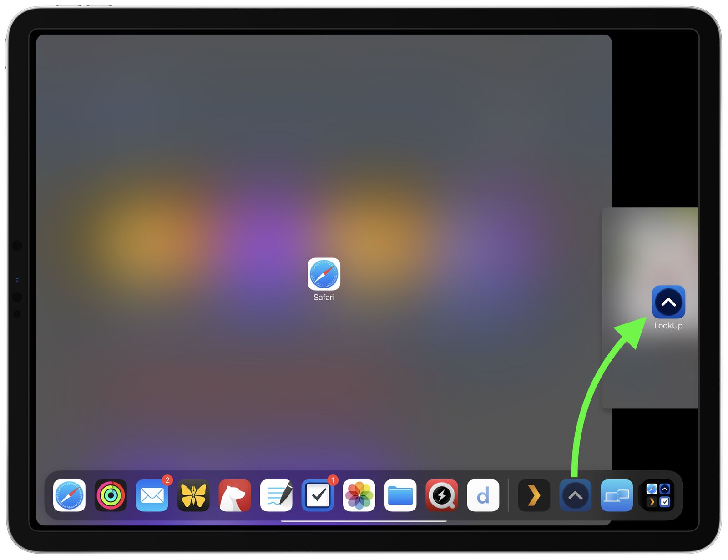The image size is (728, 560).
Task: Tap the floating Safari icon center screen
Action: pyautogui.click(x=324, y=275)
